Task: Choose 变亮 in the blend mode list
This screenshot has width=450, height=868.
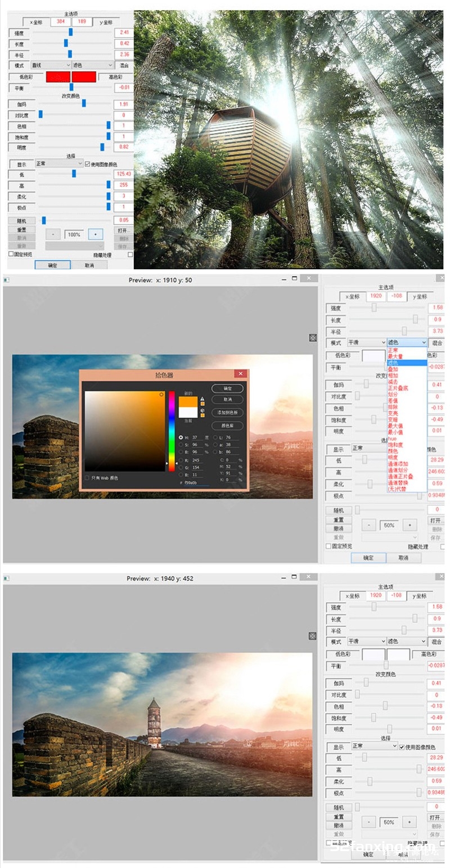Action: click(x=407, y=413)
